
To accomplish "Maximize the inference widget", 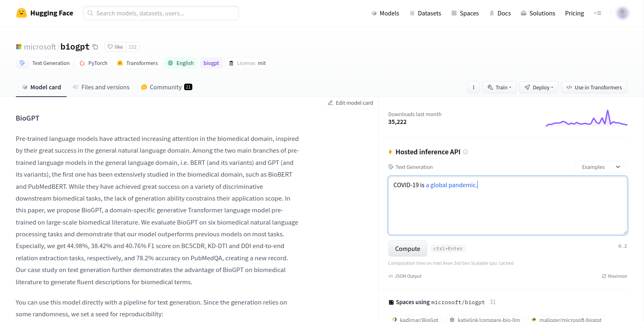I will pyautogui.click(x=614, y=276).
